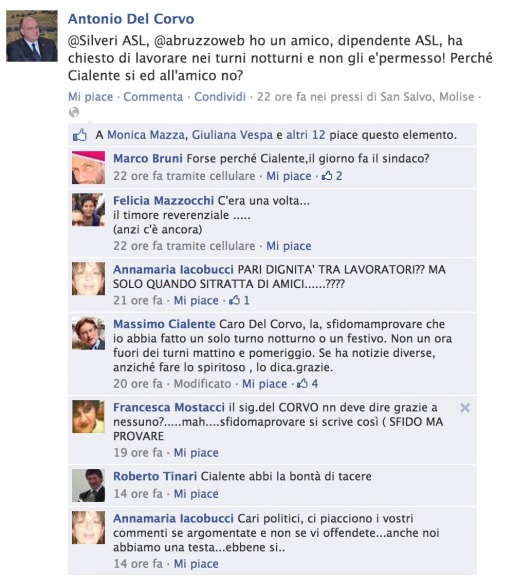This screenshot has height=576, width=515.
Task: Show the altri 12 people who liked
Action: point(306,135)
